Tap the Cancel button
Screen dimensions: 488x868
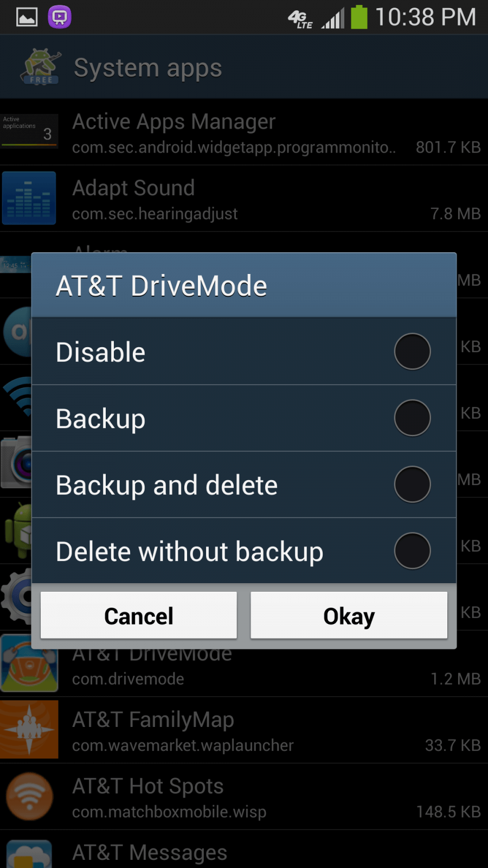[x=139, y=616]
